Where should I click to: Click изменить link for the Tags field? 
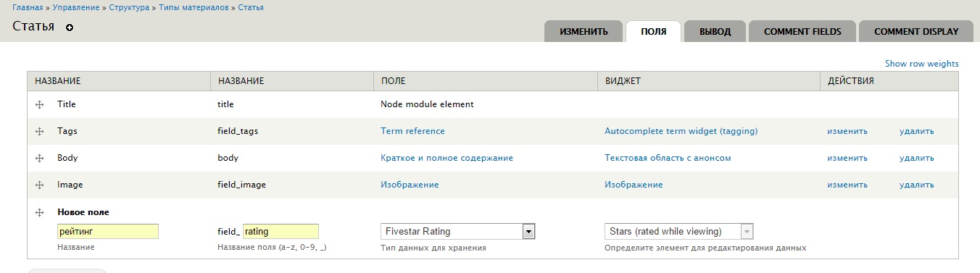(847, 132)
